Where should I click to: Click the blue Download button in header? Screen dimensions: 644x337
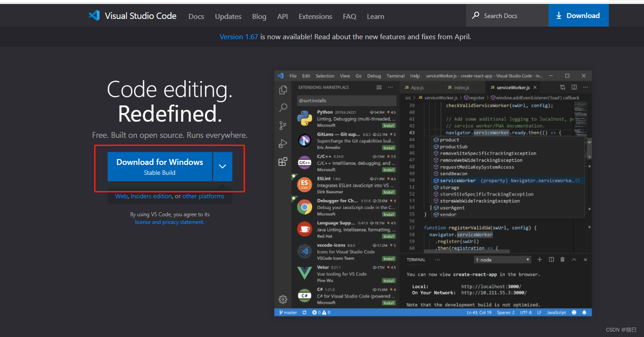click(579, 16)
